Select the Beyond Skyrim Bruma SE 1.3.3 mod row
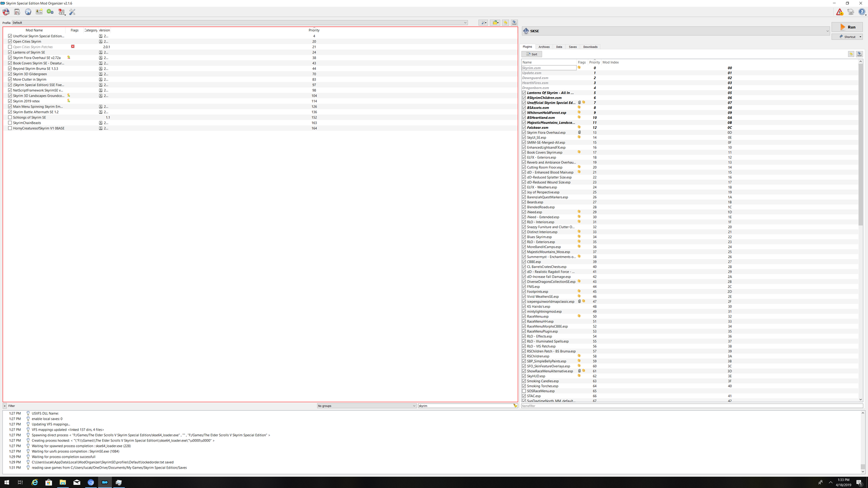Viewport: 868px width, 488px height. point(260,68)
